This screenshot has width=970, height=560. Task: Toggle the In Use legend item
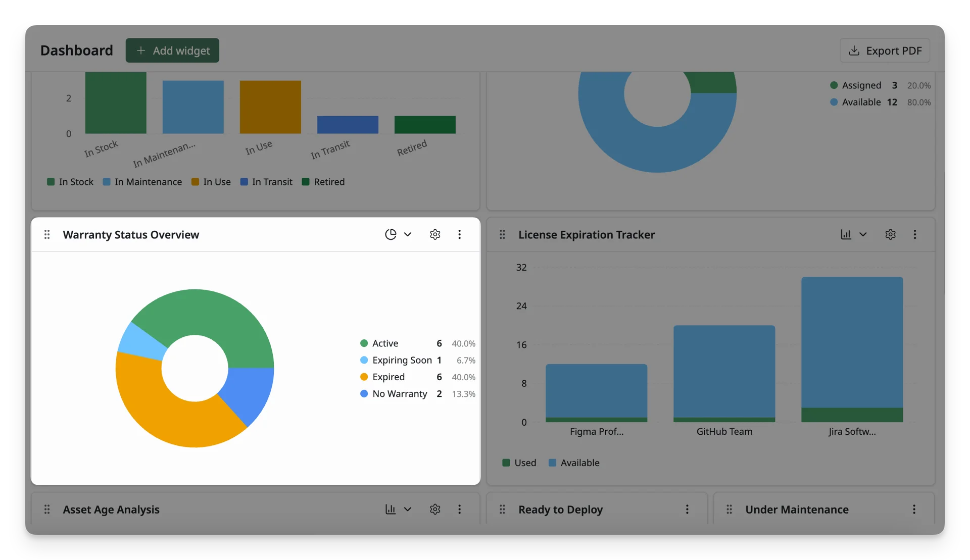(211, 182)
